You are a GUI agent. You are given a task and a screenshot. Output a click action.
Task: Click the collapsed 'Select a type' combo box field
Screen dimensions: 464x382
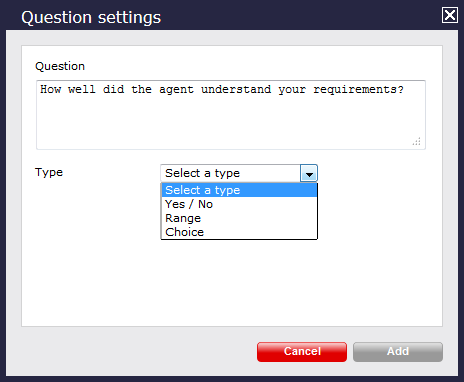tap(239, 173)
